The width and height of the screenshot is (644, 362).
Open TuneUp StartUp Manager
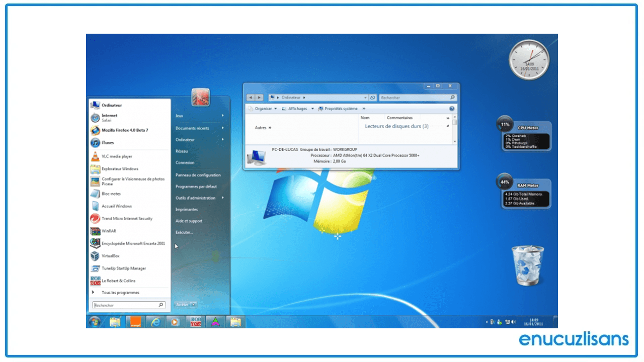(x=130, y=268)
